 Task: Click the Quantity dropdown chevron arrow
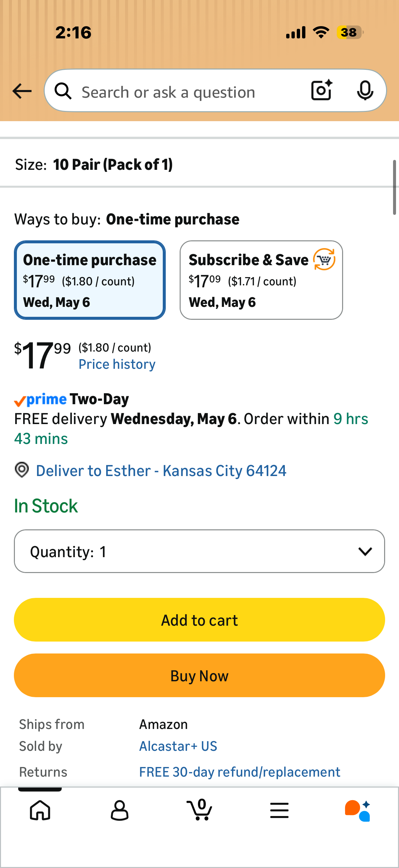point(365,551)
